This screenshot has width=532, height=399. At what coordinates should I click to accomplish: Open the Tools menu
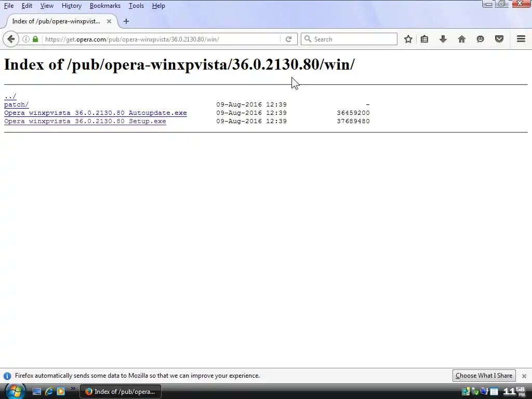137,6
